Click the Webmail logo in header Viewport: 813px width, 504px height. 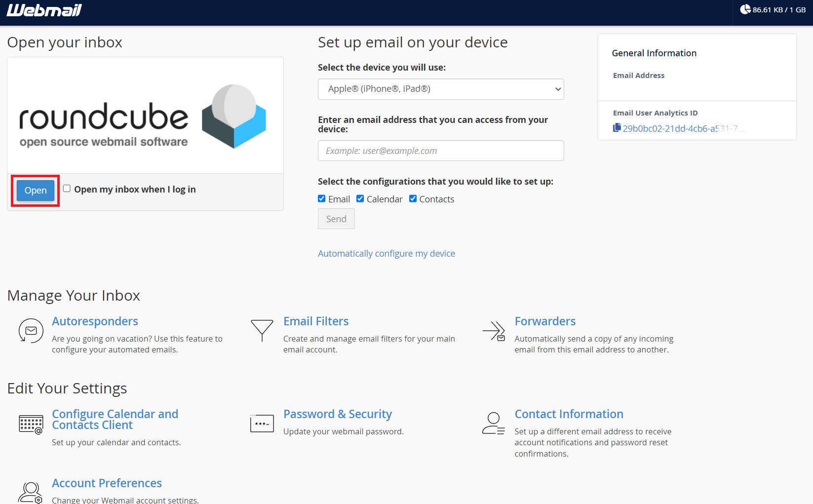coord(44,10)
